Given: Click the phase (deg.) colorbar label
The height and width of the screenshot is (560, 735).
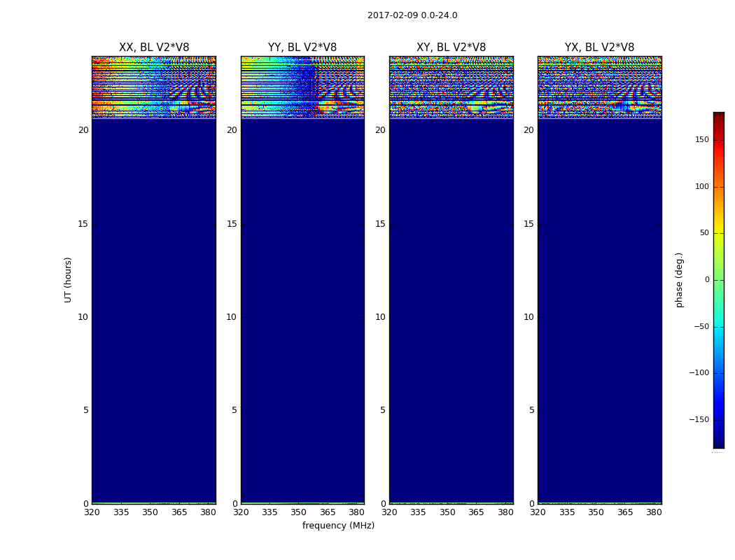Looking at the screenshot, I should [x=679, y=279].
